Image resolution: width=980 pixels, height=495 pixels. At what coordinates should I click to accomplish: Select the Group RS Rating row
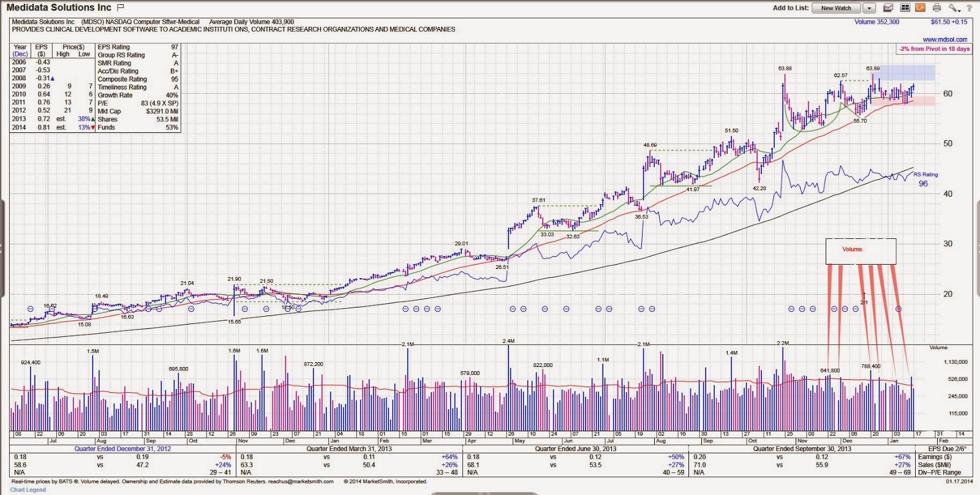coord(138,55)
